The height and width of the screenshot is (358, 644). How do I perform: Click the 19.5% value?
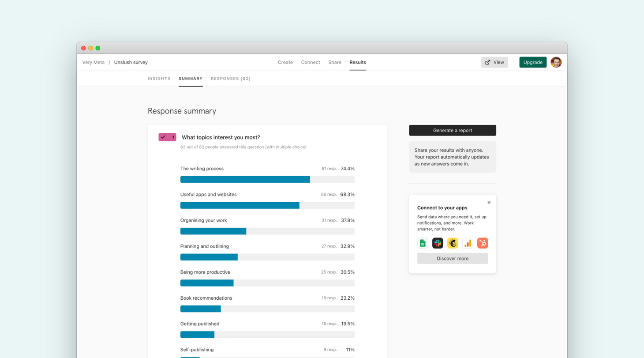[x=348, y=324]
